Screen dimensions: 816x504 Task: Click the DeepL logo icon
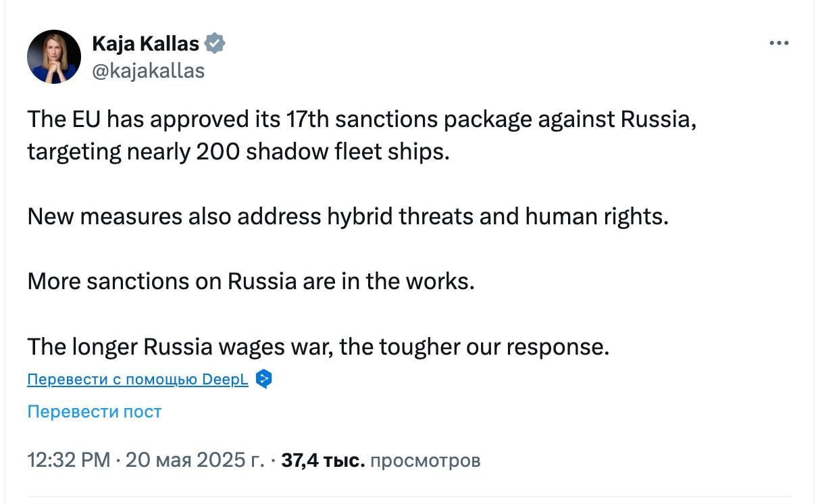(264, 379)
